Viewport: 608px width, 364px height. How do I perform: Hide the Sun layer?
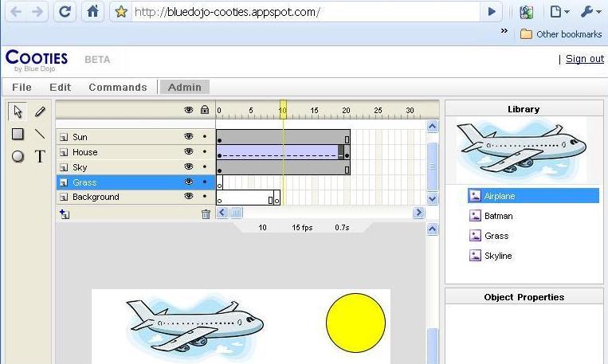188,136
